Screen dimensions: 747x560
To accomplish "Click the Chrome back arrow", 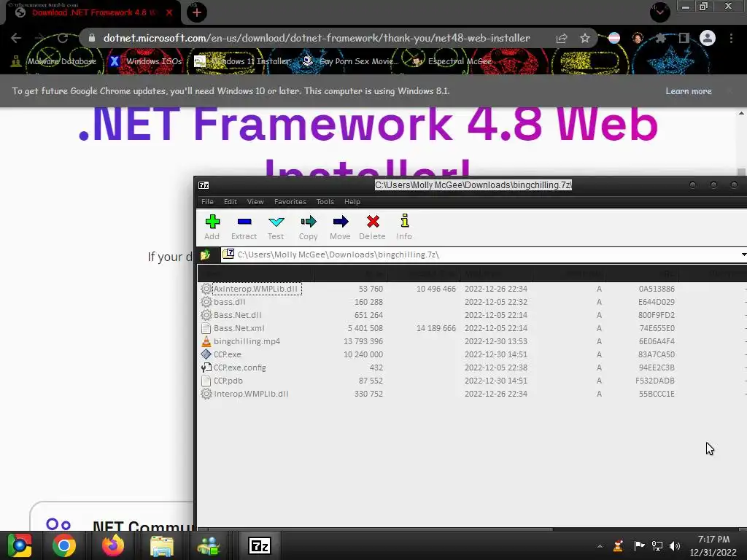I will [16, 38].
